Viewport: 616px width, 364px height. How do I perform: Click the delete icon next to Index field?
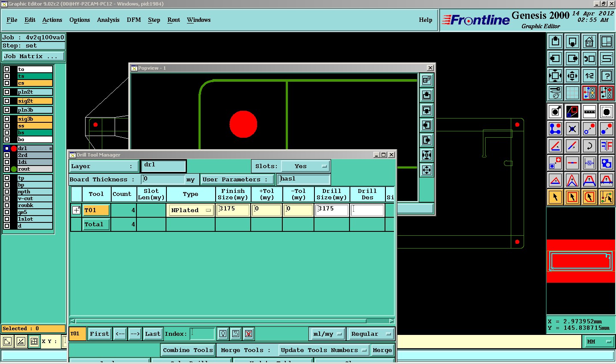(249, 334)
